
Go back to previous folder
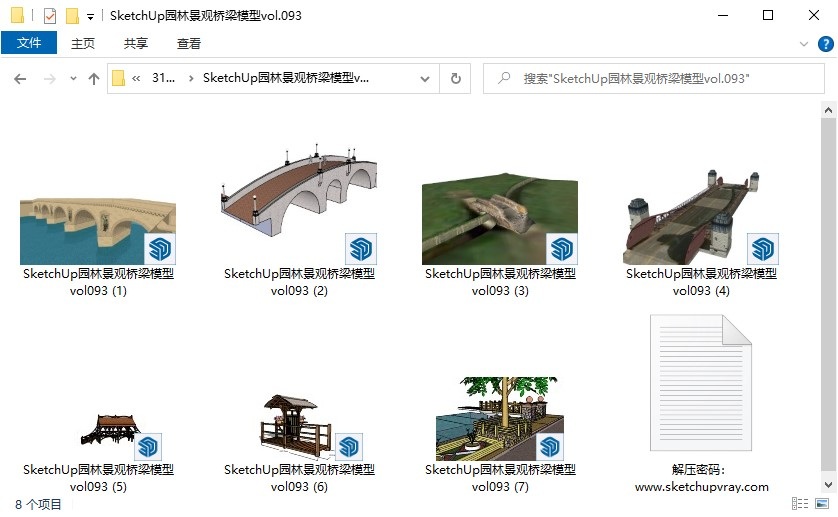point(20,79)
